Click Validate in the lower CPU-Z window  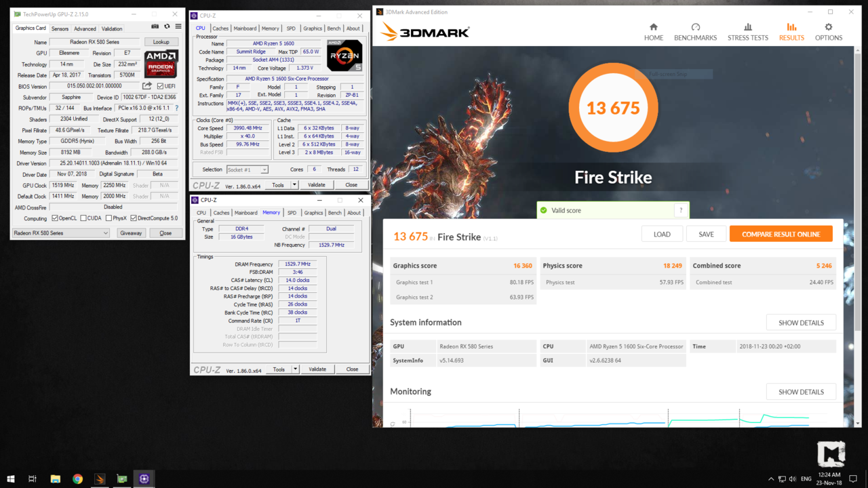(x=317, y=369)
